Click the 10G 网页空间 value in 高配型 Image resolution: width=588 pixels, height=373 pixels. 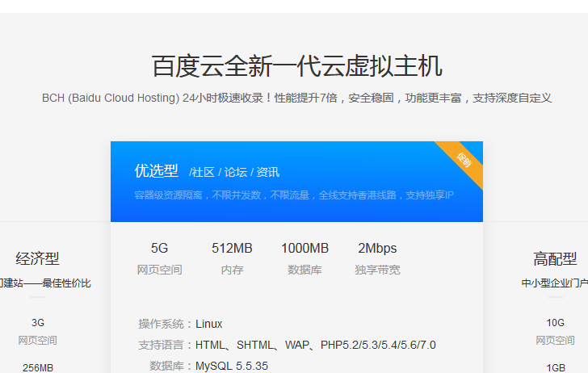click(x=555, y=331)
